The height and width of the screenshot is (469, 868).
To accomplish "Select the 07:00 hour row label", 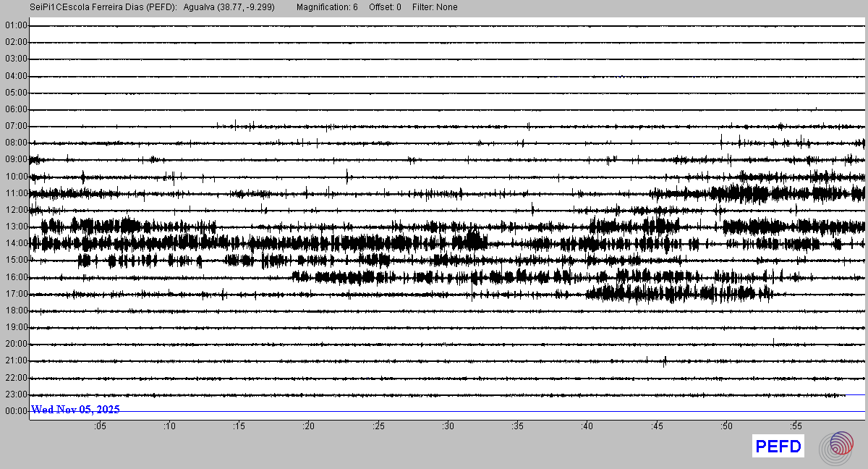I will click(16, 126).
